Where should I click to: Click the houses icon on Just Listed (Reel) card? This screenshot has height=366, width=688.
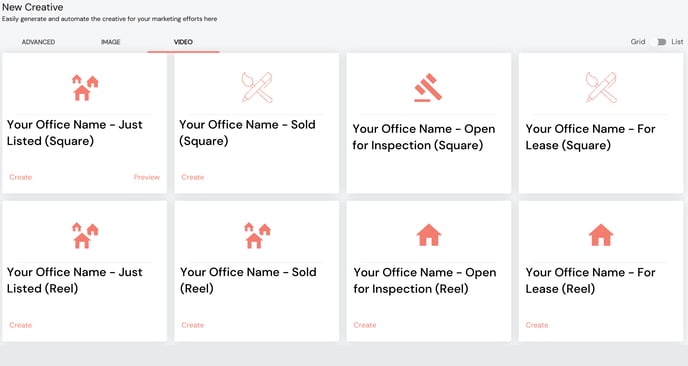[85, 236]
